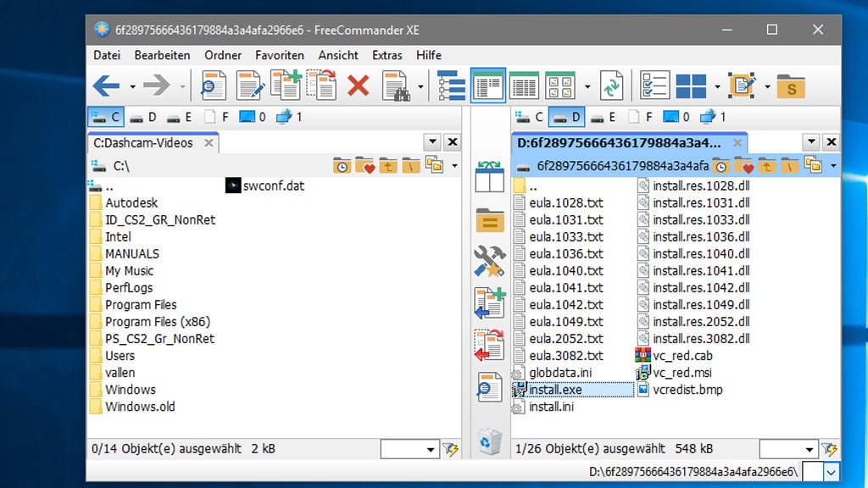Open the recycle bin icon in the middle bar

pos(490,441)
